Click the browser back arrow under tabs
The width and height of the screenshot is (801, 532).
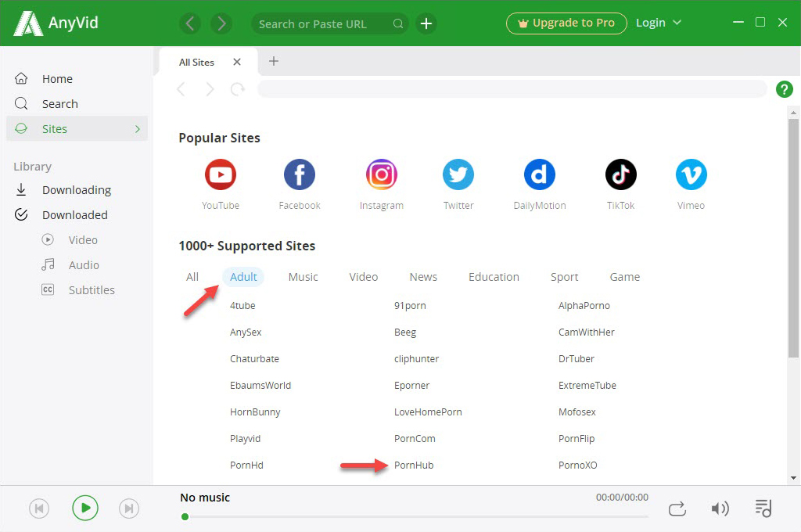181,89
